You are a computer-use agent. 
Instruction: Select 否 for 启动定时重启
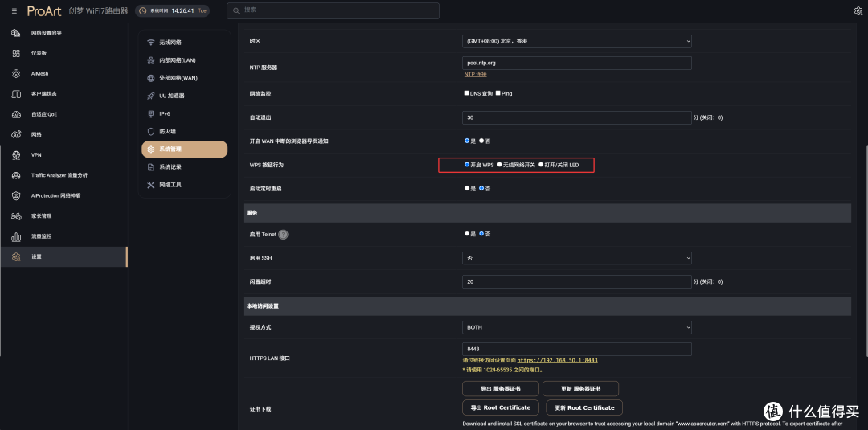481,188
